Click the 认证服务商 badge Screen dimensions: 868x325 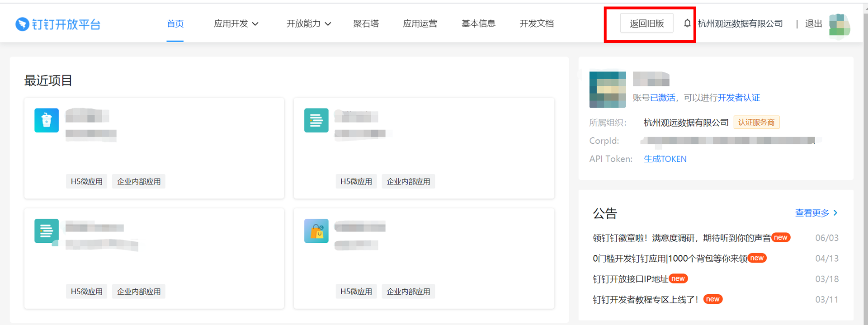756,122
